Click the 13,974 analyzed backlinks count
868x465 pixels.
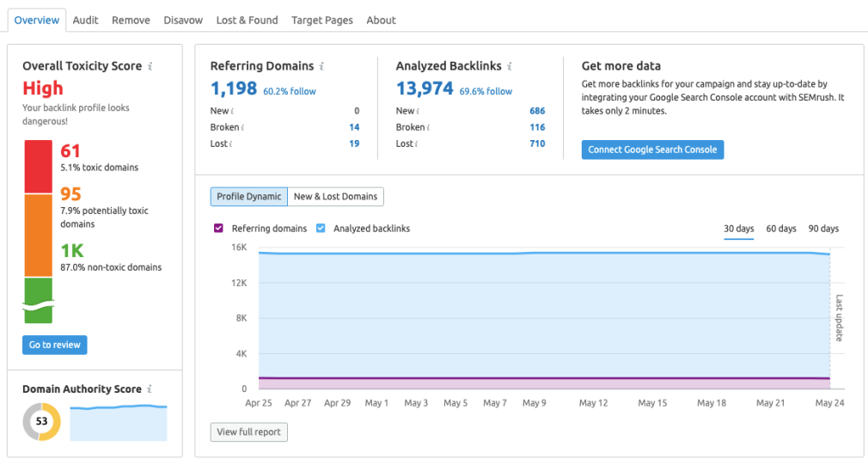[425, 89]
